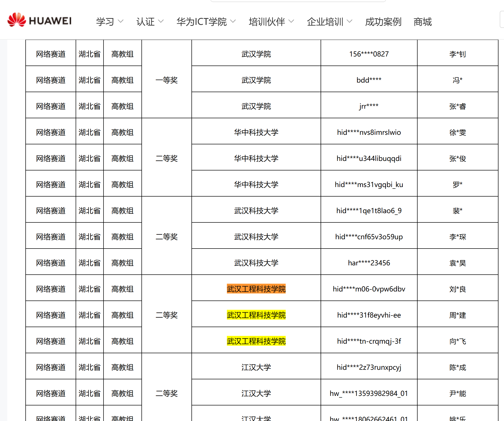The height and width of the screenshot is (421, 504).
Task: Click the name 向*飞 cell
Action: click(457, 341)
